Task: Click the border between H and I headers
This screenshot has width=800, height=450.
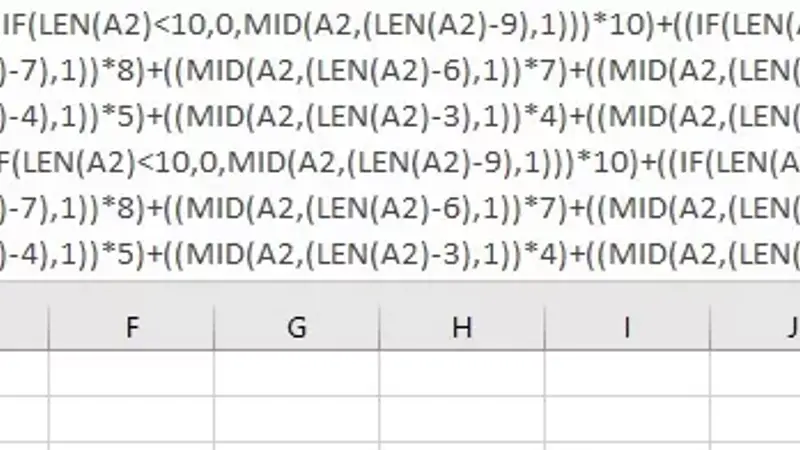Action: click(x=545, y=327)
